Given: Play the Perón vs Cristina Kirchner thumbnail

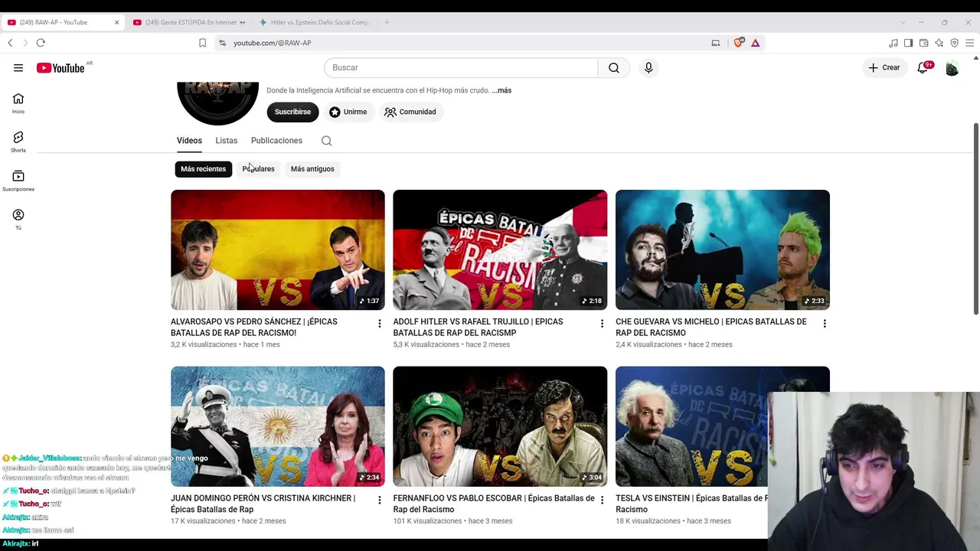Looking at the screenshot, I should [x=278, y=426].
